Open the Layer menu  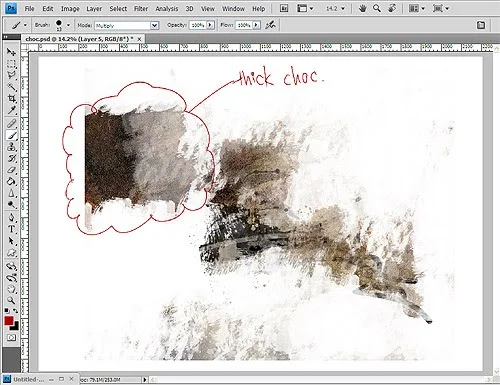[94, 9]
